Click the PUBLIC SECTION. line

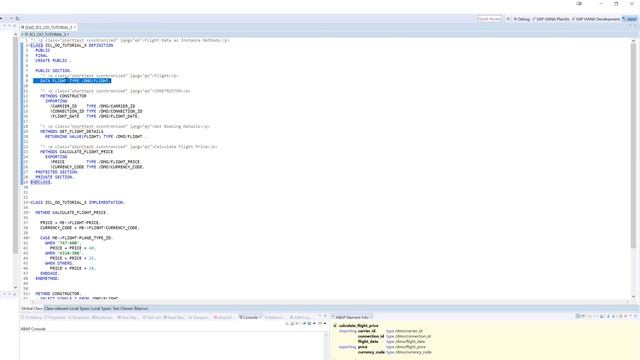click(x=53, y=71)
